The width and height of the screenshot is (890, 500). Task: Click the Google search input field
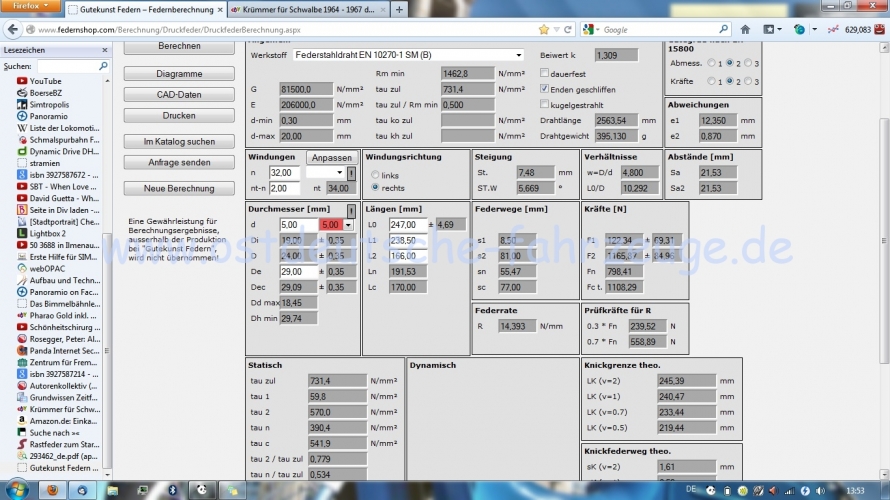(x=658, y=30)
